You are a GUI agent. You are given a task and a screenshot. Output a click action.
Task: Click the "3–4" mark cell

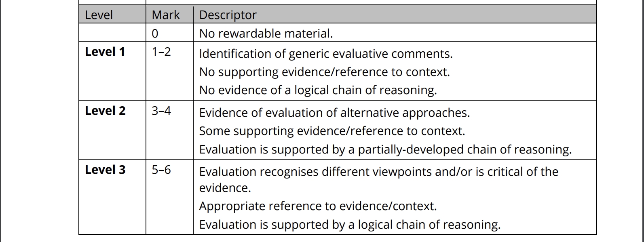coord(161,111)
